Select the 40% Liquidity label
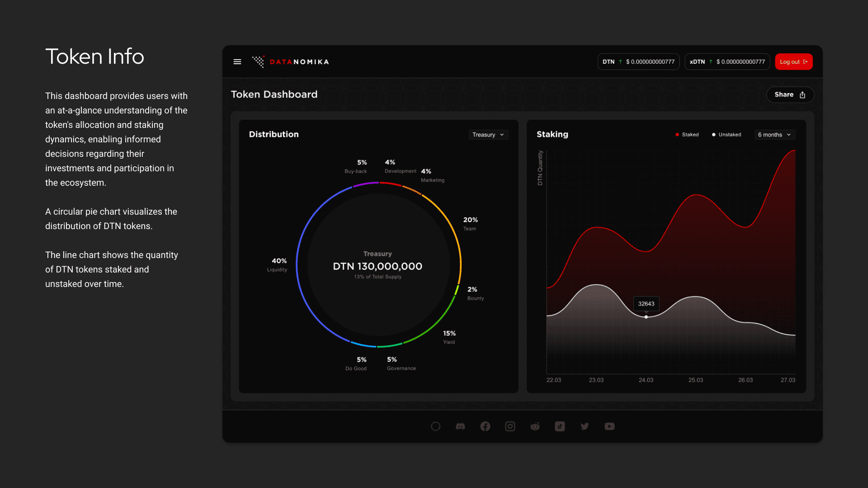This screenshot has width=868, height=488. [x=277, y=265]
